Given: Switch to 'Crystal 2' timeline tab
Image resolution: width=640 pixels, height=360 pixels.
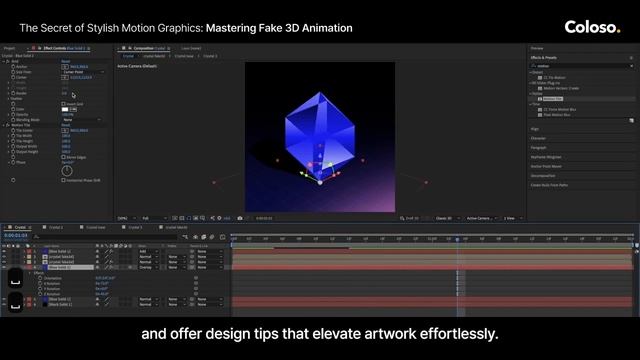Looking at the screenshot, I should coord(56,227).
